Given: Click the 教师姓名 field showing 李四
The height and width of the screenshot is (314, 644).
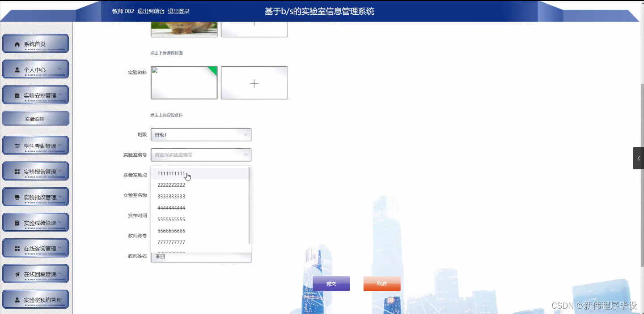Looking at the screenshot, I should [x=201, y=257].
